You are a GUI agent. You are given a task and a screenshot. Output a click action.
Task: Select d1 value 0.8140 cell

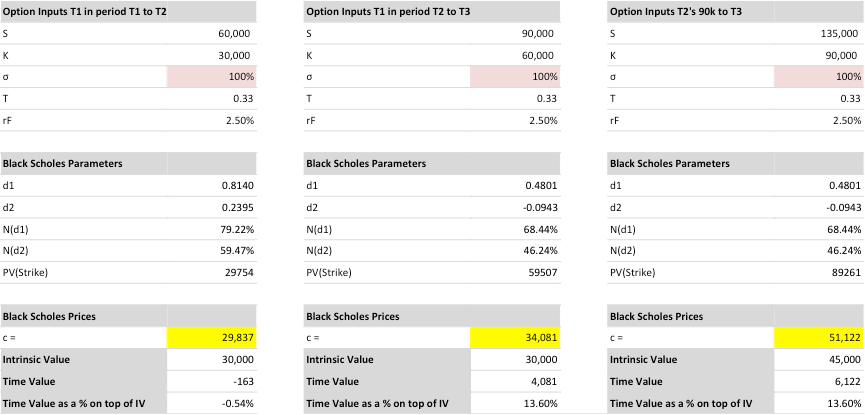point(211,185)
